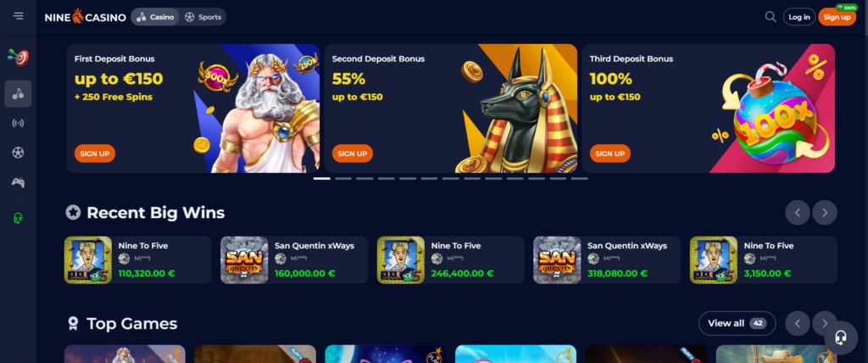Select the gamepad sidebar icon
The image size is (868, 363).
[x=19, y=182]
